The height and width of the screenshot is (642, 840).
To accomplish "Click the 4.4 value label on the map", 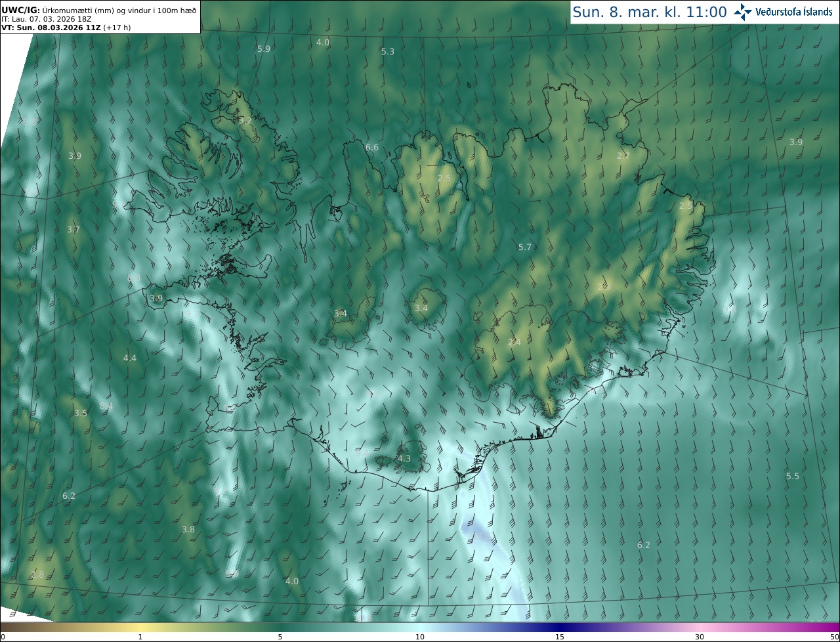I will pyautogui.click(x=130, y=358).
